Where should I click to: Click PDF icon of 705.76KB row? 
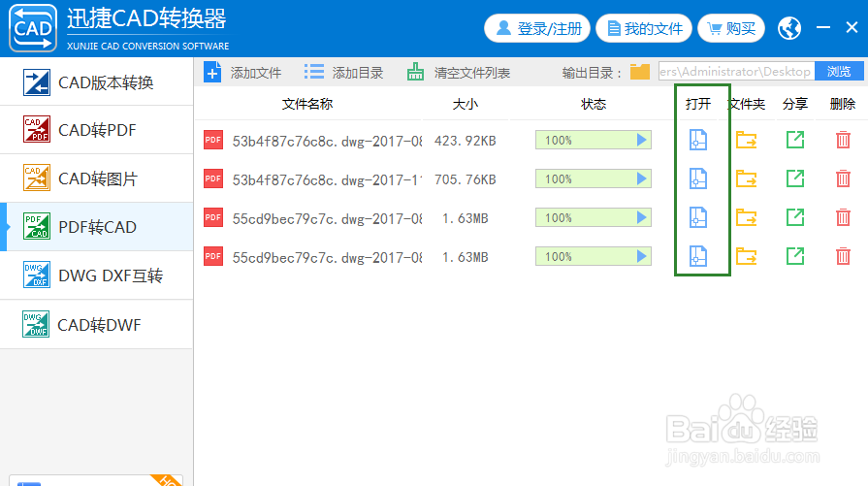pos(213,178)
